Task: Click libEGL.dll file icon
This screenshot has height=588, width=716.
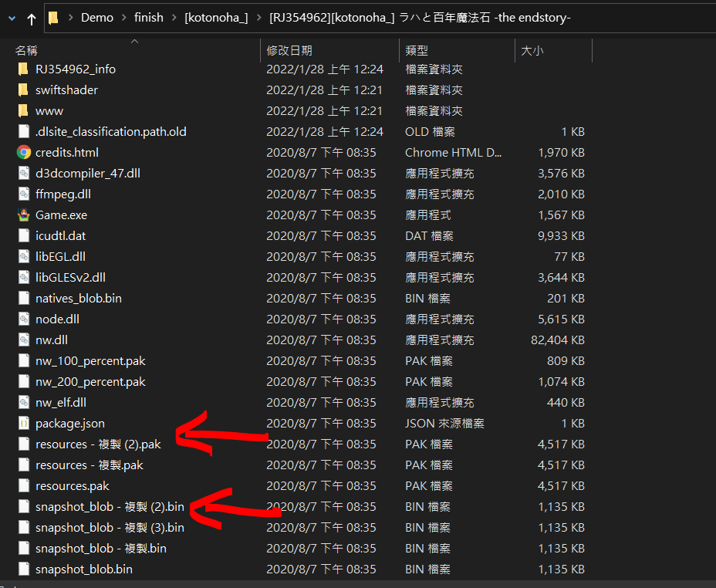Action: point(24,256)
